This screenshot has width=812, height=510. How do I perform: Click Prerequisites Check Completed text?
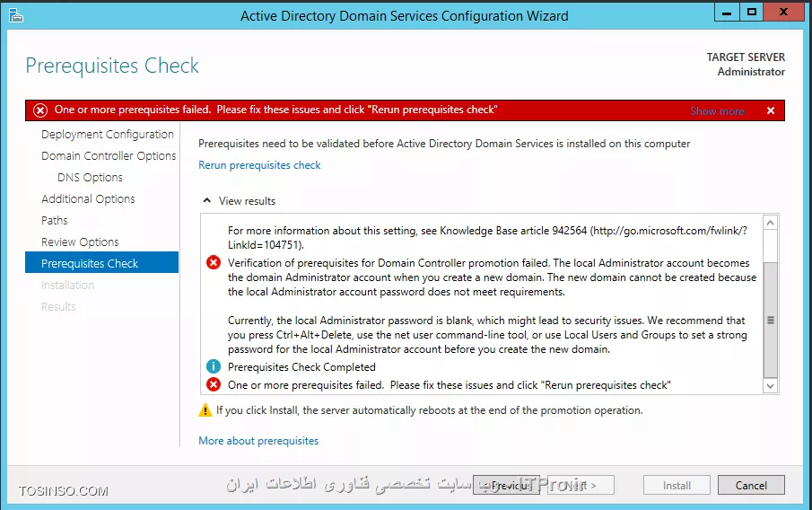click(301, 367)
